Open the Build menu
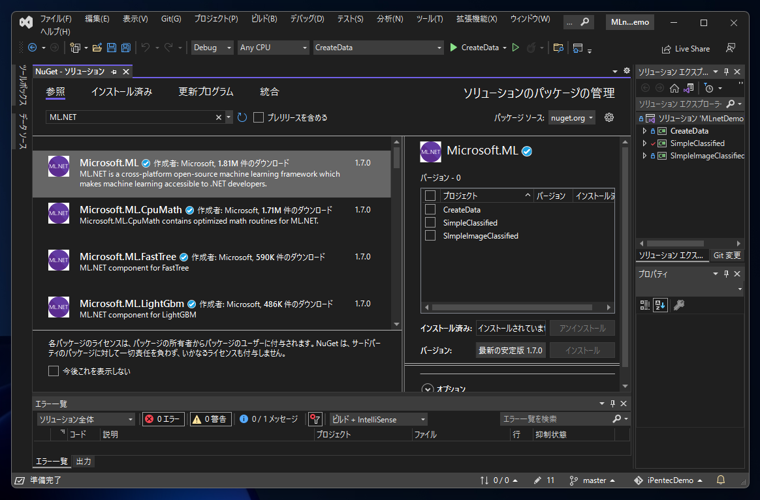Viewport: 760px width, 500px height. point(264,19)
